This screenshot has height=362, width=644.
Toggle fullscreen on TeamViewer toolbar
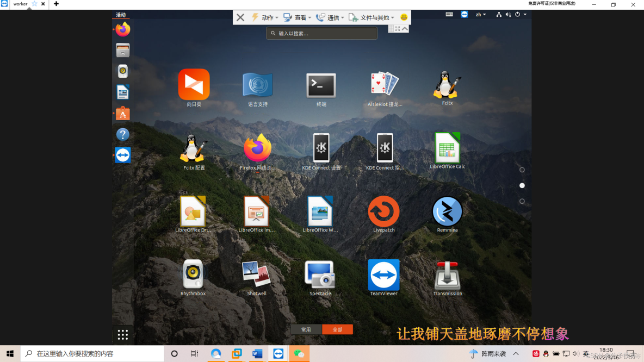coord(398,29)
